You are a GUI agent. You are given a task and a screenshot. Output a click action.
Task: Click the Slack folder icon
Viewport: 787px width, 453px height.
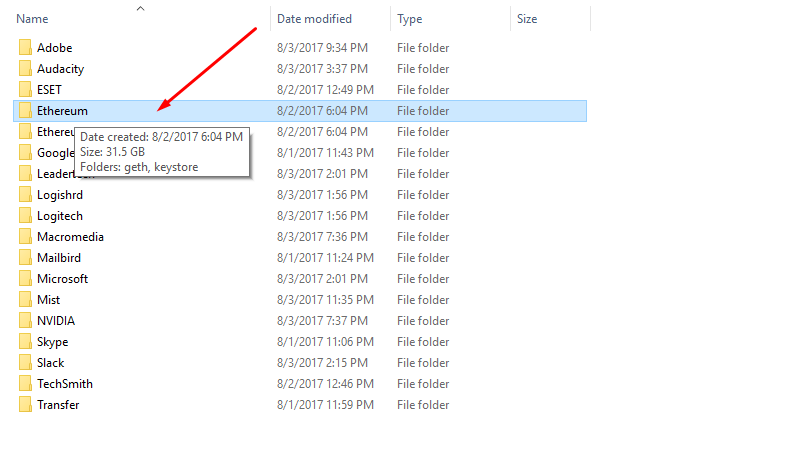[25, 363]
